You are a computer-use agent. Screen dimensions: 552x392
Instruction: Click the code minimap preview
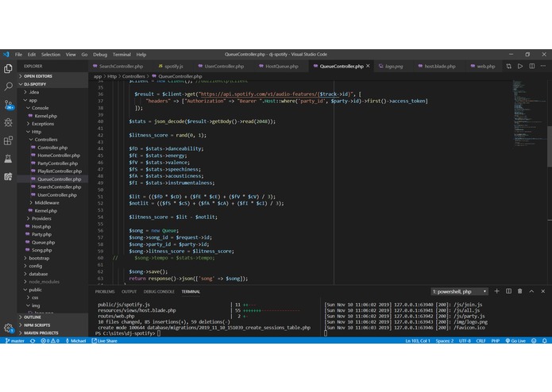click(x=528, y=113)
